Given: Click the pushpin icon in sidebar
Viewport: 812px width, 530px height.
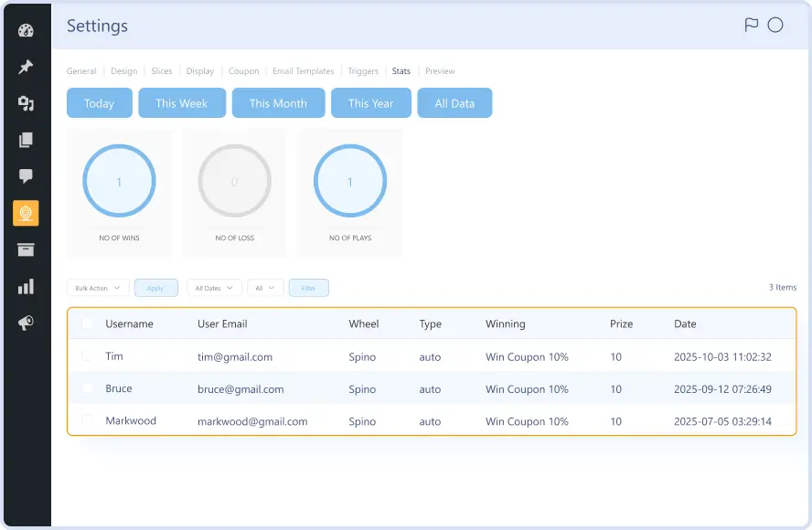Looking at the screenshot, I should coord(26,67).
